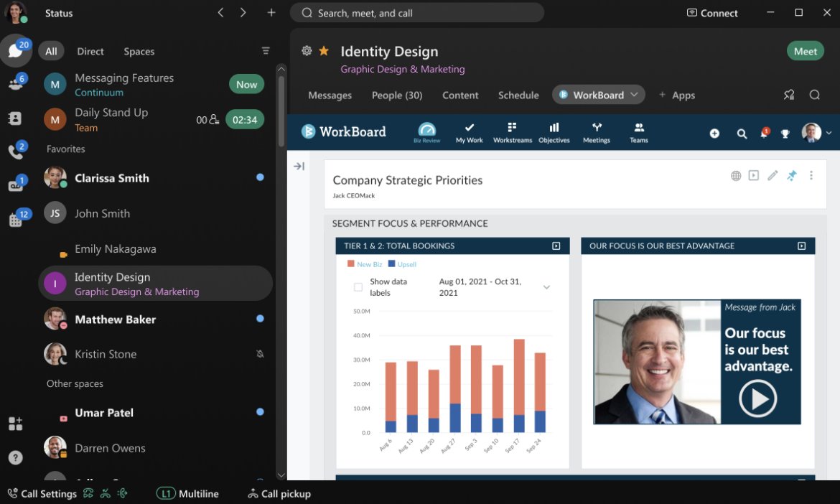Viewport: 840px width, 504px height.
Task: Switch to the Content tab
Action: [460, 95]
